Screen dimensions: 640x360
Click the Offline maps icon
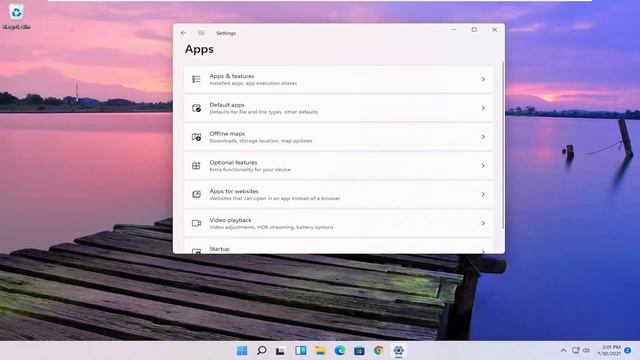[196, 137]
